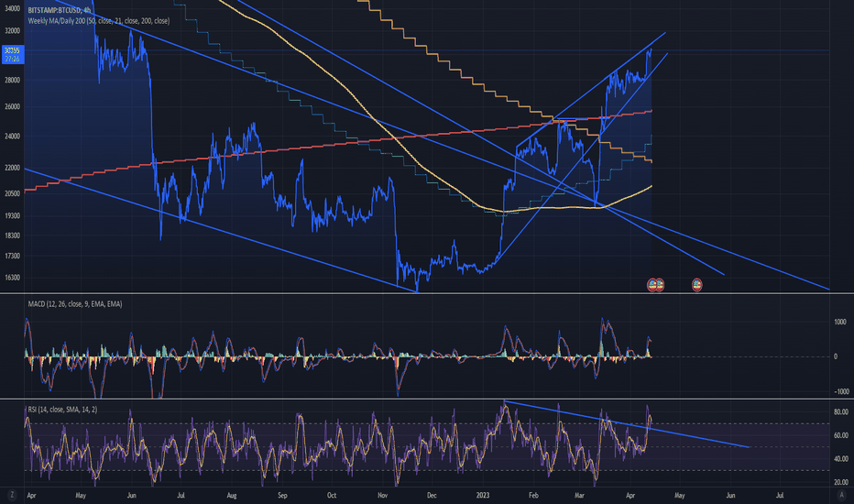854x504 pixels.
Task: Select the RSI (14, close, SMA, 14, 2) legend
Action: tap(62, 410)
